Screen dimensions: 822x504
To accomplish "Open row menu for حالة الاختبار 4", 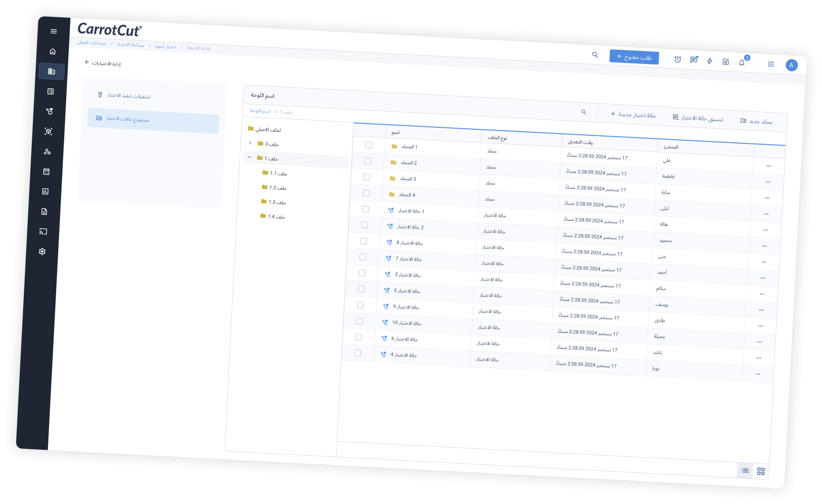I will (758, 374).
